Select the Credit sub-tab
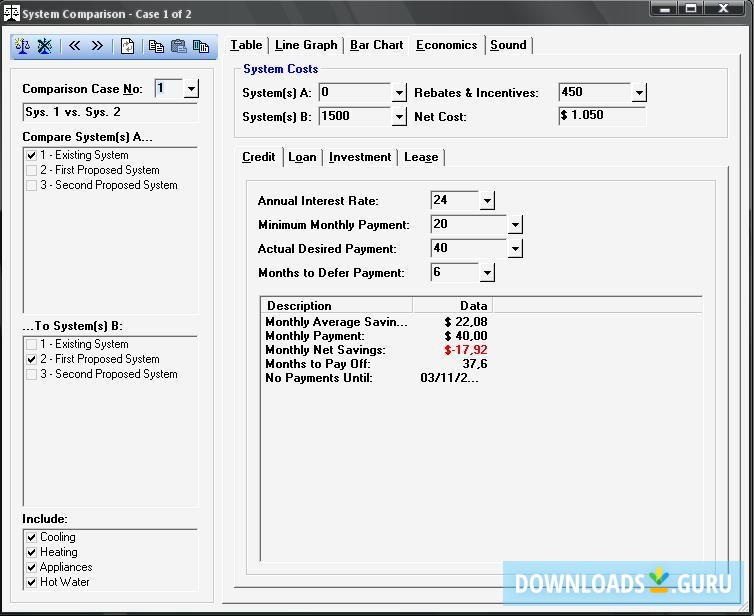Screen dimensions: 754x616 (259, 157)
